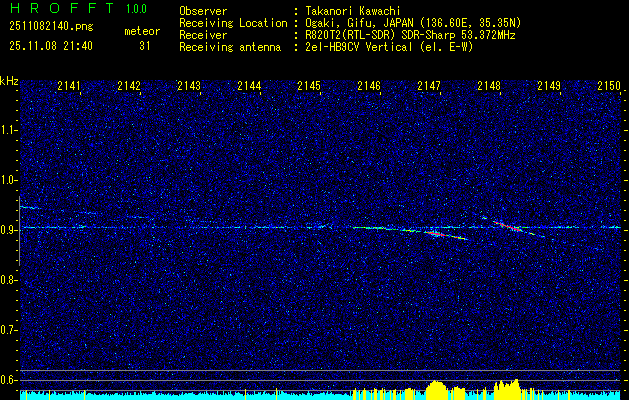Viewport: 629px width, 400px height.
Task: Click time axis label 2142
Action: [x=129, y=85]
